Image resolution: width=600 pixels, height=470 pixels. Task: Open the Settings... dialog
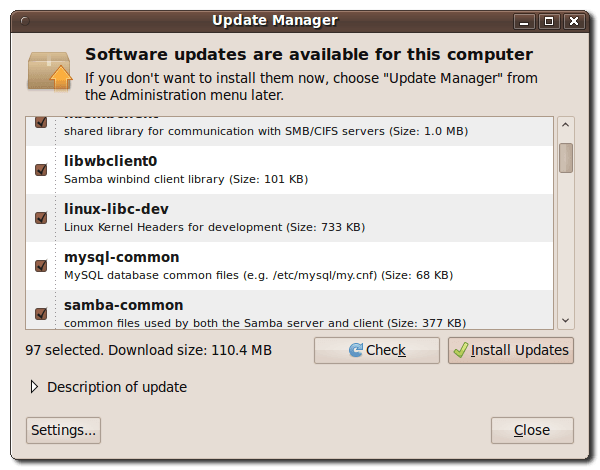click(x=63, y=430)
